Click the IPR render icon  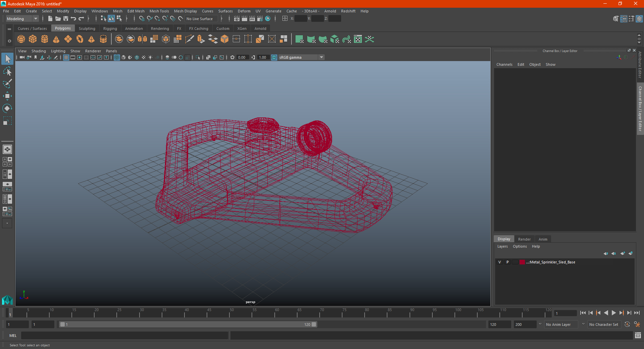[x=252, y=19]
